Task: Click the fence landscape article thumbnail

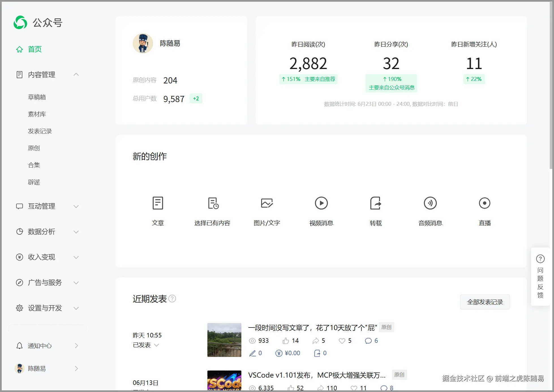Action: pos(224,340)
